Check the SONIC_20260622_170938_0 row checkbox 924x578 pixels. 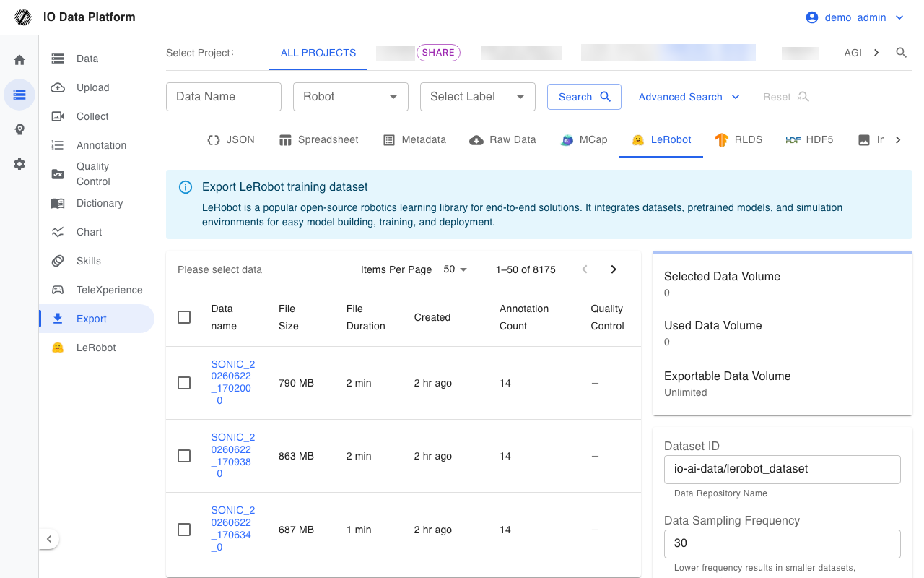click(x=184, y=456)
